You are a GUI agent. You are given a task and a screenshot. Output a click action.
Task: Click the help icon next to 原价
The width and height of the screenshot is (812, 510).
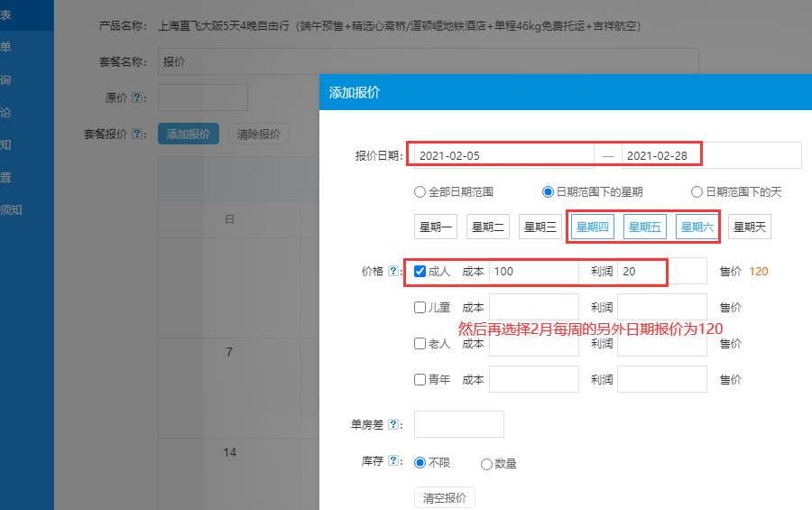click(x=138, y=97)
